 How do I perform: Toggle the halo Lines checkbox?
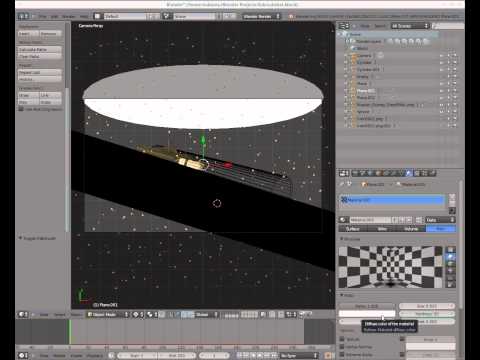402,354
